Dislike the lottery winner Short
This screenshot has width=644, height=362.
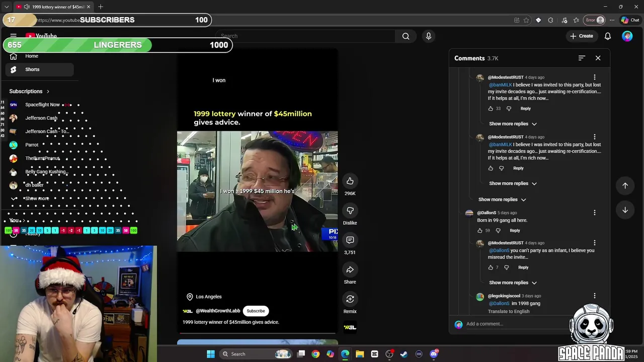[350, 211]
